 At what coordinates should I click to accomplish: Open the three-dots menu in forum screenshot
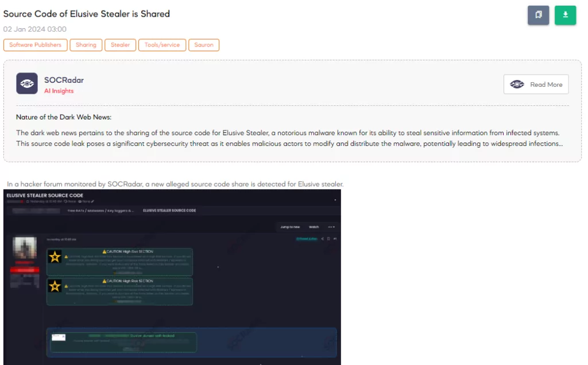pyautogui.click(x=331, y=227)
